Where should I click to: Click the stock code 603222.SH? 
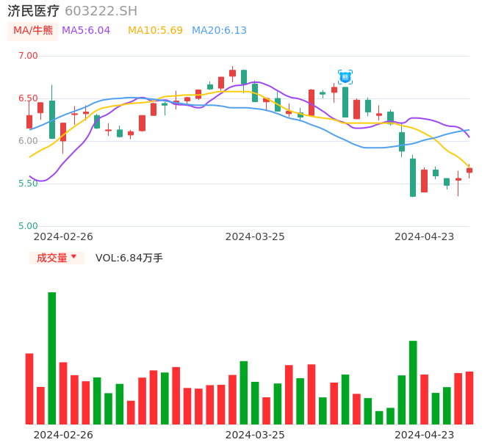coord(101,11)
